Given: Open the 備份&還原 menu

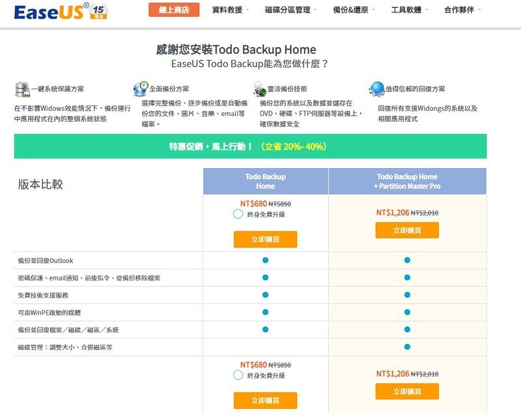Looking at the screenshot, I should [x=350, y=10].
